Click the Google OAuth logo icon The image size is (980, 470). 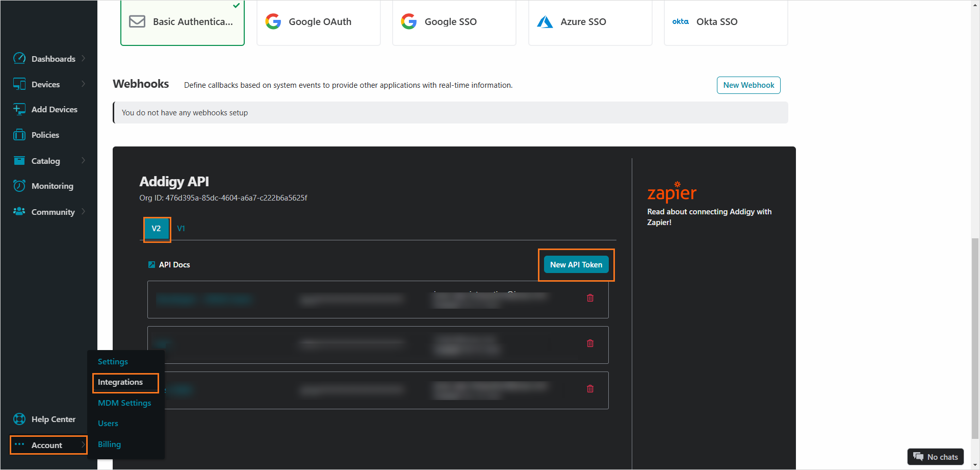point(273,21)
